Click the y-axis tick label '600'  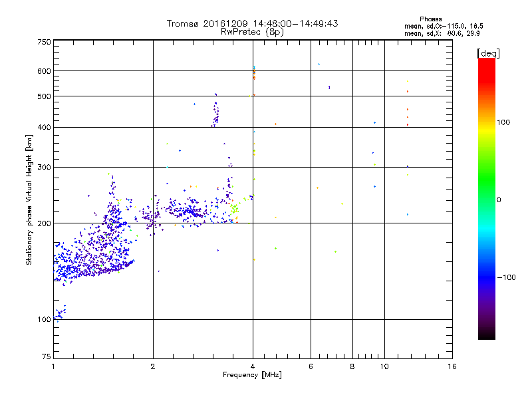click(x=44, y=71)
